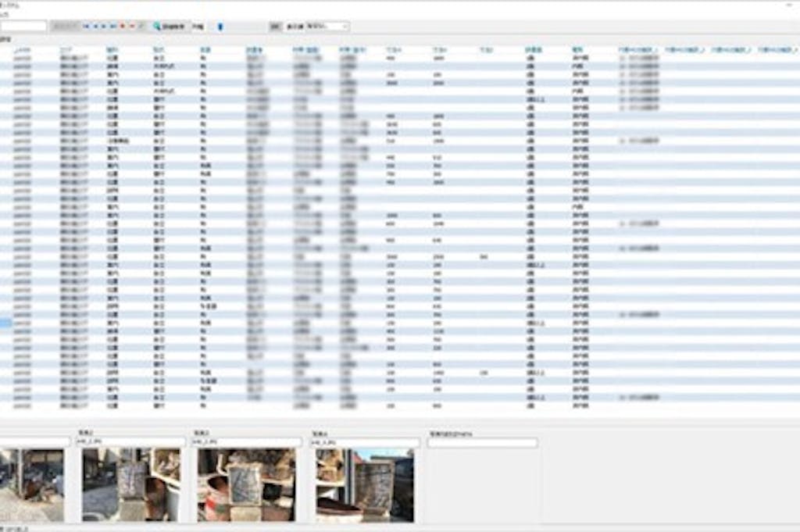Click the empty text field right of Photo 4
The width and height of the screenshot is (800, 532).
(x=483, y=443)
